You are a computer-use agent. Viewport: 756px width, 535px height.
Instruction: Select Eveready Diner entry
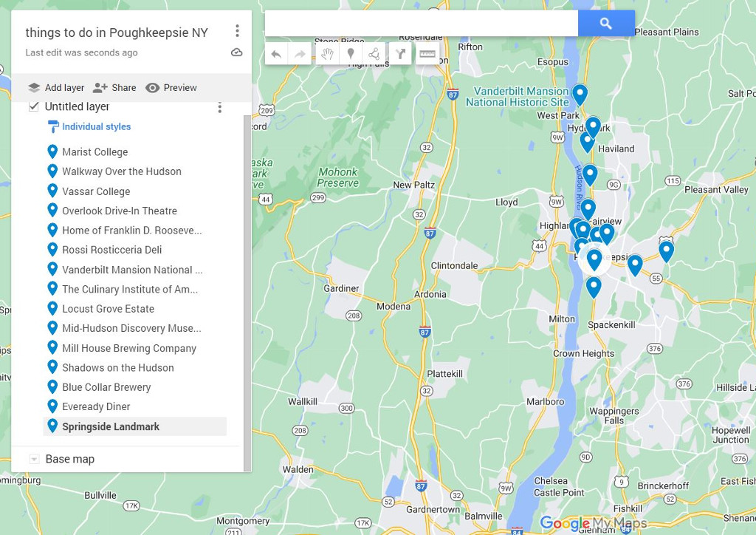pyautogui.click(x=96, y=406)
